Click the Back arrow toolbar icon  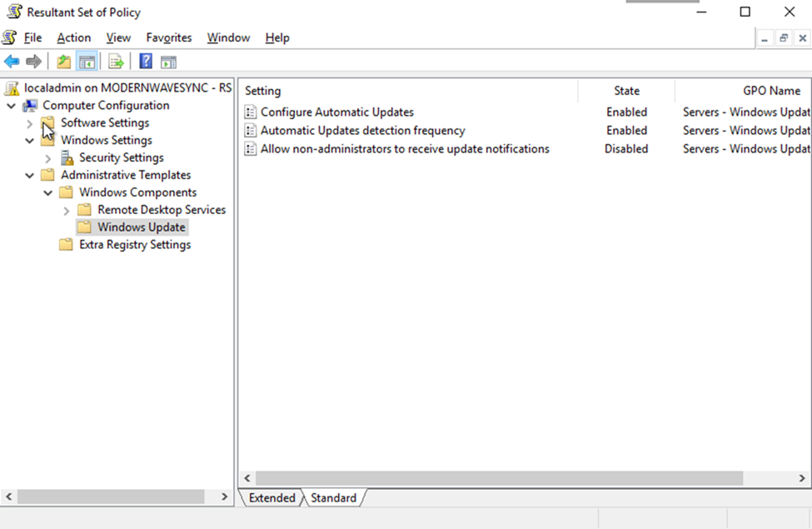pyautogui.click(x=12, y=62)
